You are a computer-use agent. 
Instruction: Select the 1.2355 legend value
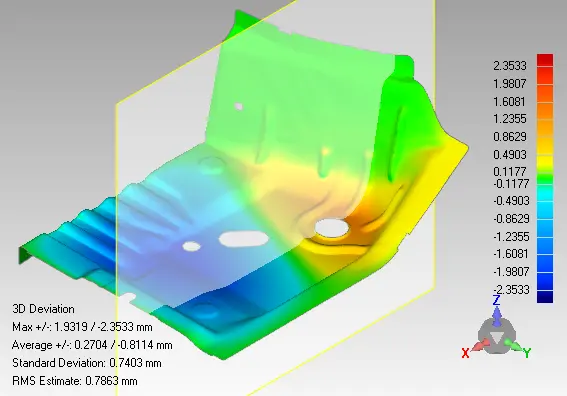coord(510,119)
